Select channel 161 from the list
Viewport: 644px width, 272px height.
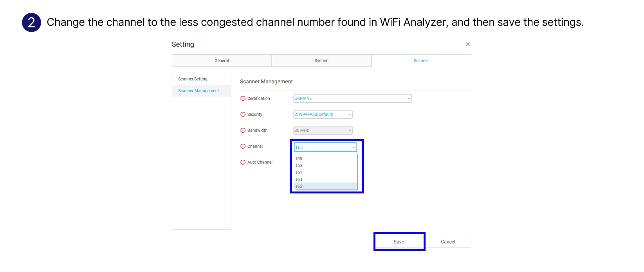point(299,180)
